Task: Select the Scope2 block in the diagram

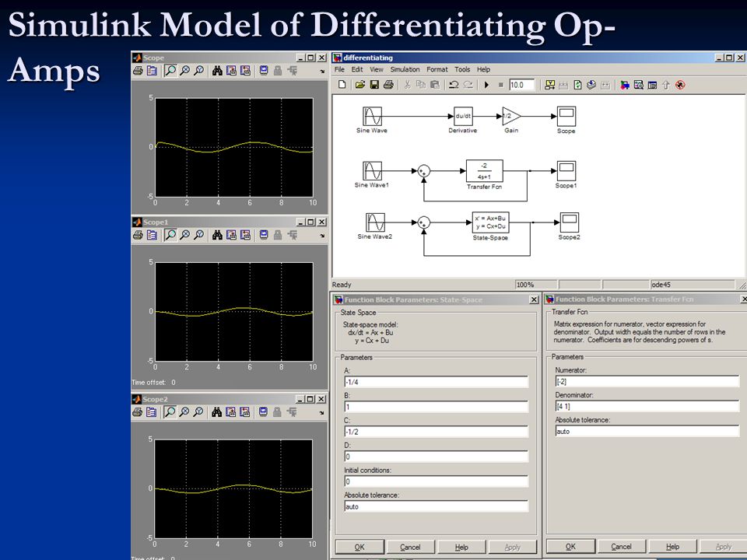Action: tap(570, 222)
